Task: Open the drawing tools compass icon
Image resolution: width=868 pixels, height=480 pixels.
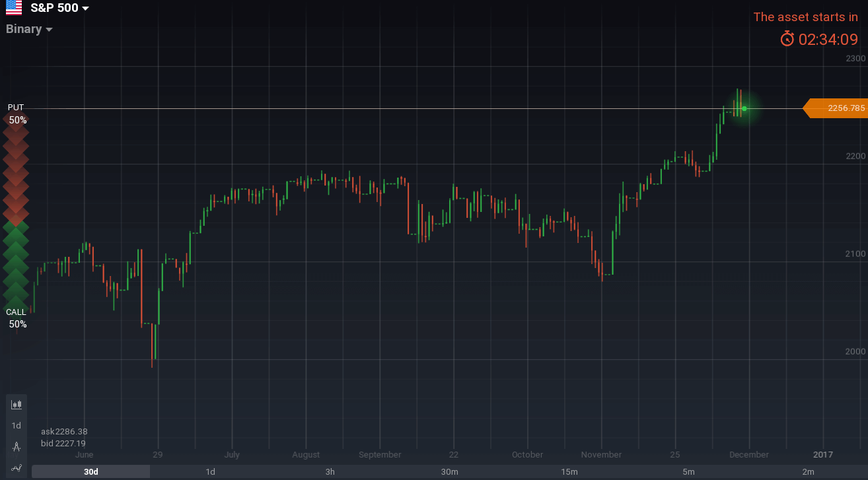Action: tap(17, 447)
